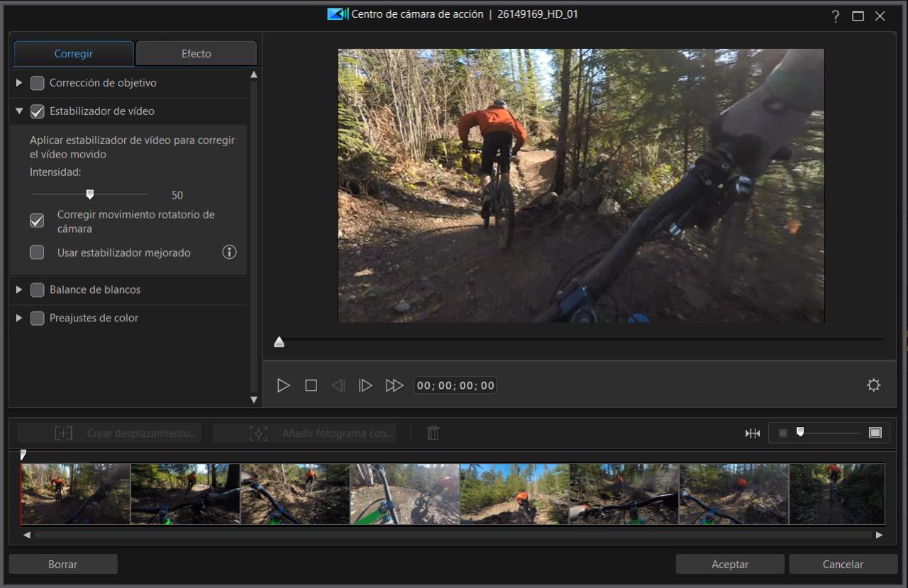This screenshot has width=908, height=588.
Task: Switch to the Efecto tab
Action: click(x=196, y=54)
